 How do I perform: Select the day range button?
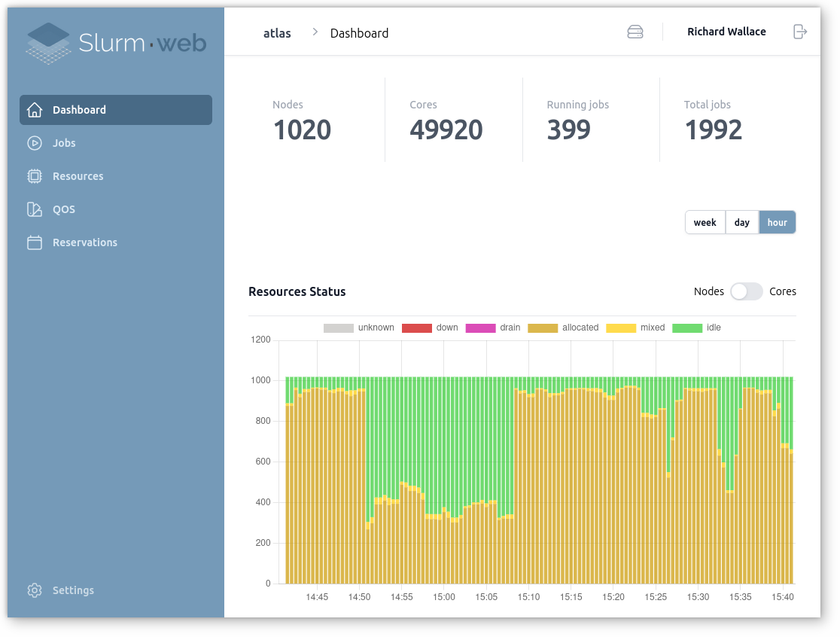[x=742, y=222]
